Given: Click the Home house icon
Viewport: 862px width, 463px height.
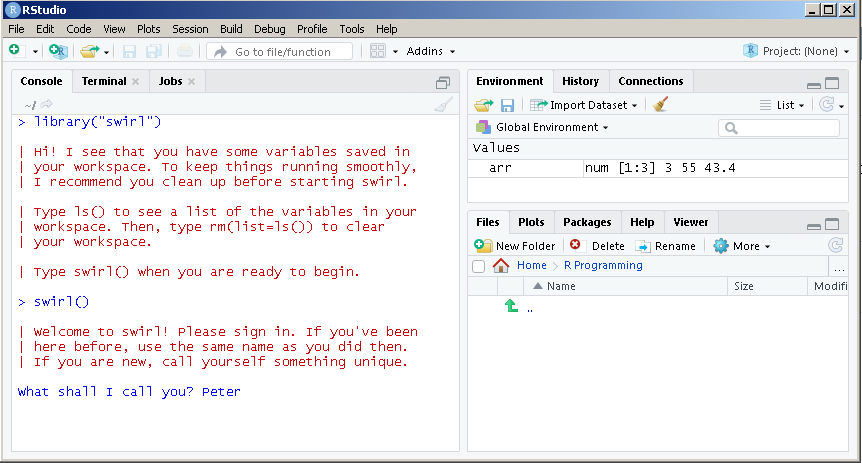Looking at the screenshot, I should [x=501, y=265].
